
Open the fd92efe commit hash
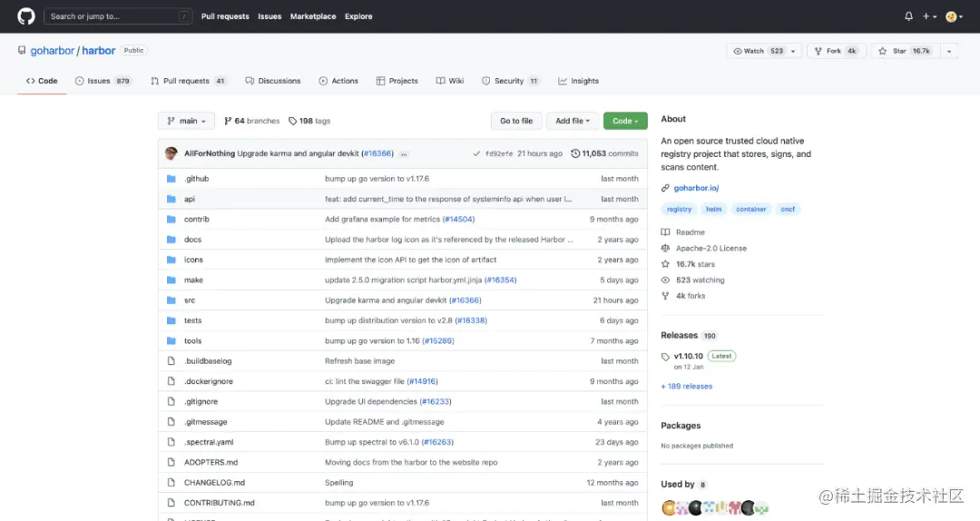(499, 153)
